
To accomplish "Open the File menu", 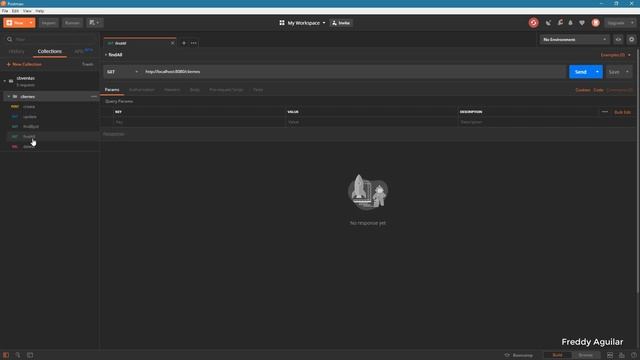I will (x=5, y=11).
